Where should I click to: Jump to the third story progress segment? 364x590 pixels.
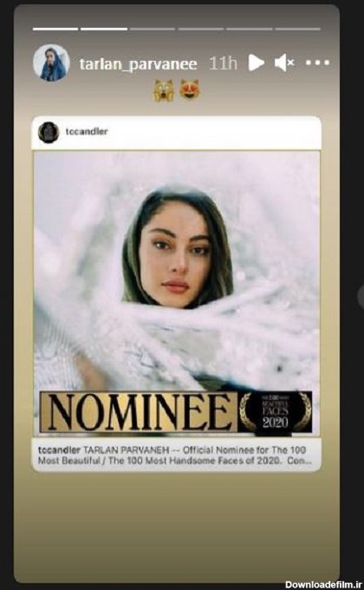[x=153, y=29]
